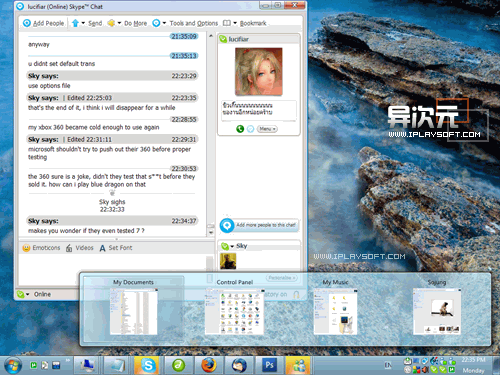Open the Send dropdown arrow

click(x=83, y=23)
